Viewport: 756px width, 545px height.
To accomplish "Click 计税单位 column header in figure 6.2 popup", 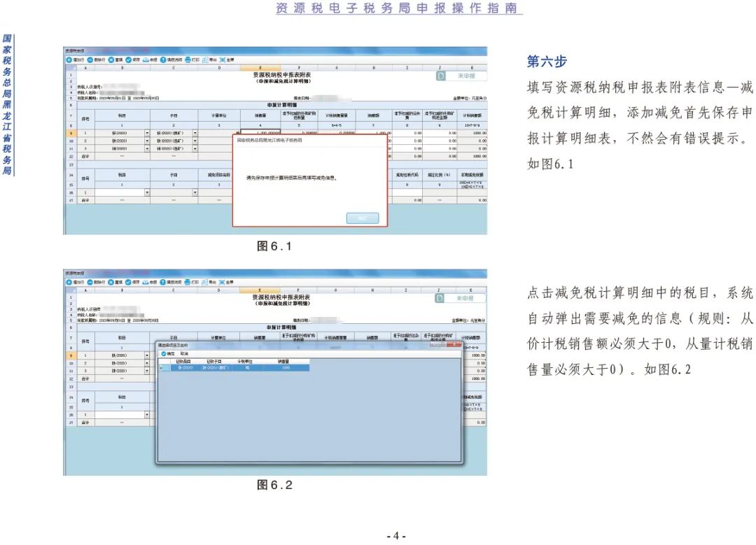I will (x=245, y=362).
